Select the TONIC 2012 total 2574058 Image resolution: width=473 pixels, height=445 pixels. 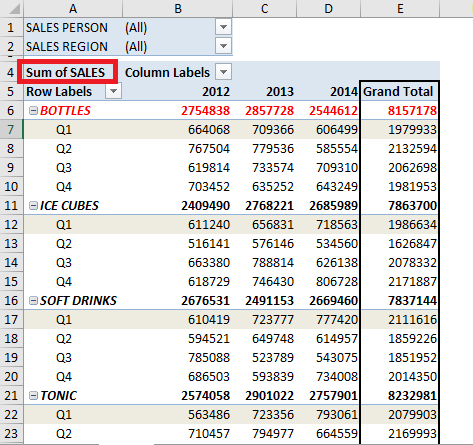tap(178, 396)
